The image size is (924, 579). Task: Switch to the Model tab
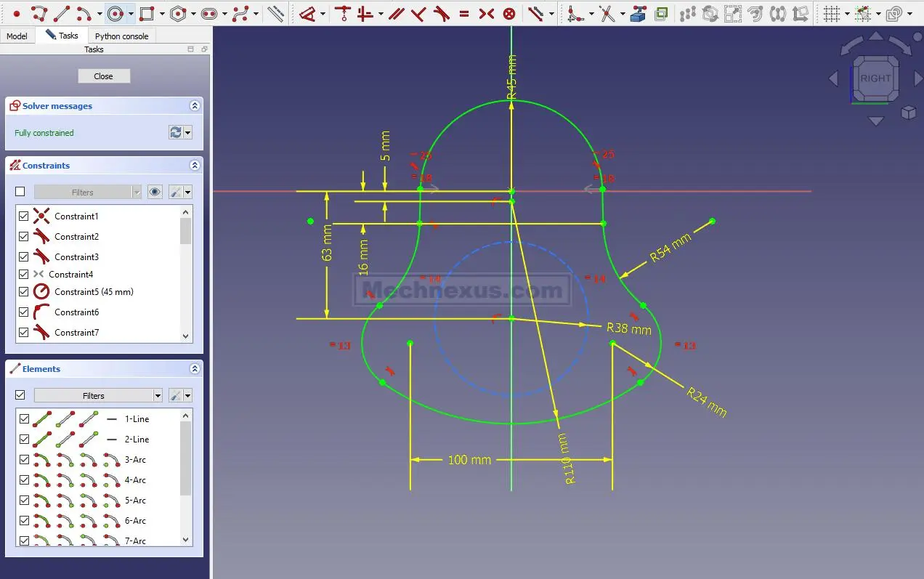click(x=17, y=36)
